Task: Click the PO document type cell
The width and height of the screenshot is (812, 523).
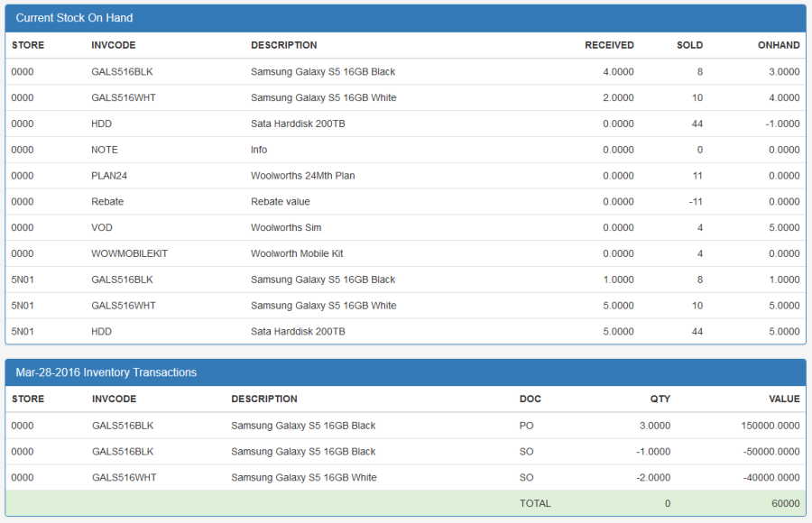Action: click(x=526, y=426)
